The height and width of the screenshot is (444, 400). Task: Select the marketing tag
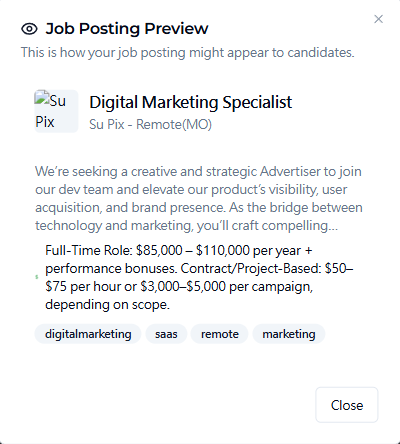[x=289, y=334]
